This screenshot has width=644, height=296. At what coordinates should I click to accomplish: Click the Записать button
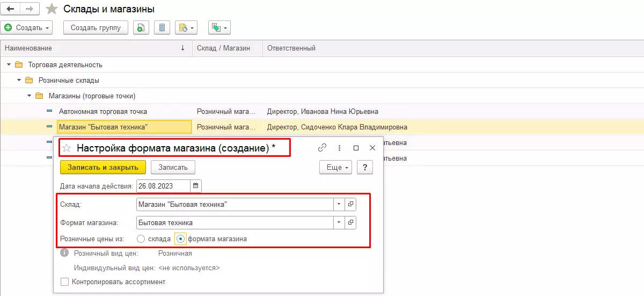click(173, 167)
